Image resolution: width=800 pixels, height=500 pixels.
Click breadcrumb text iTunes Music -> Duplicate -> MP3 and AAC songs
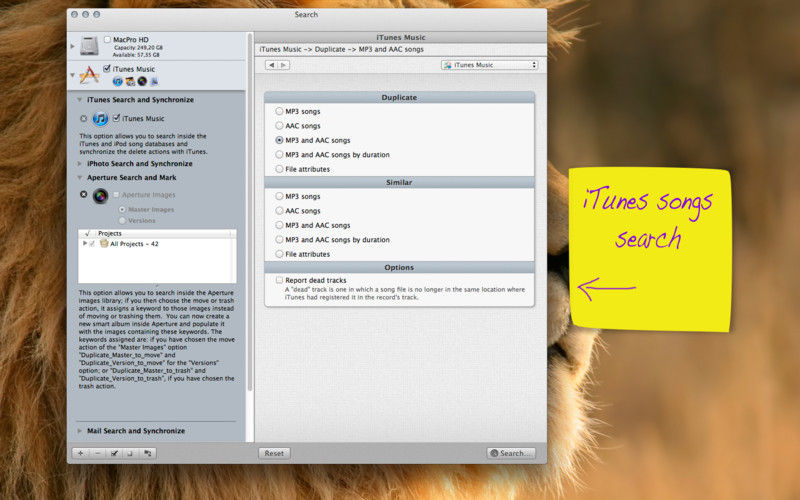(x=341, y=49)
